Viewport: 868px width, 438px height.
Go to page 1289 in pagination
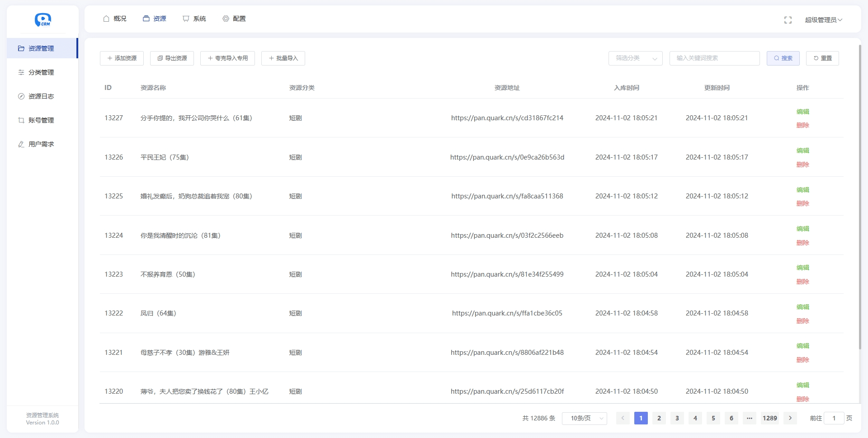pos(769,418)
